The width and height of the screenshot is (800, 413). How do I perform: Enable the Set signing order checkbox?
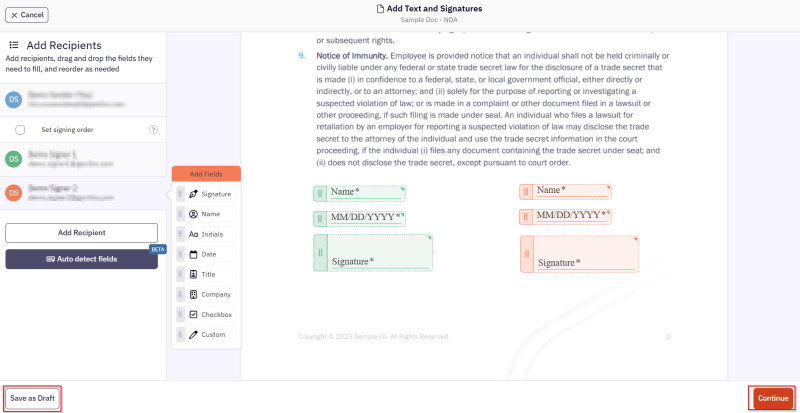(x=20, y=130)
